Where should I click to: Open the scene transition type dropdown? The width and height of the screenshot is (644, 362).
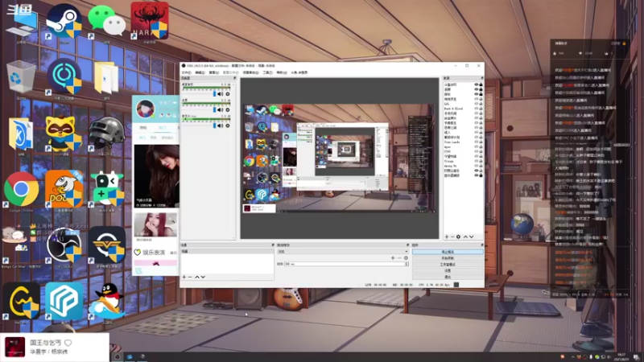[343, 252]
